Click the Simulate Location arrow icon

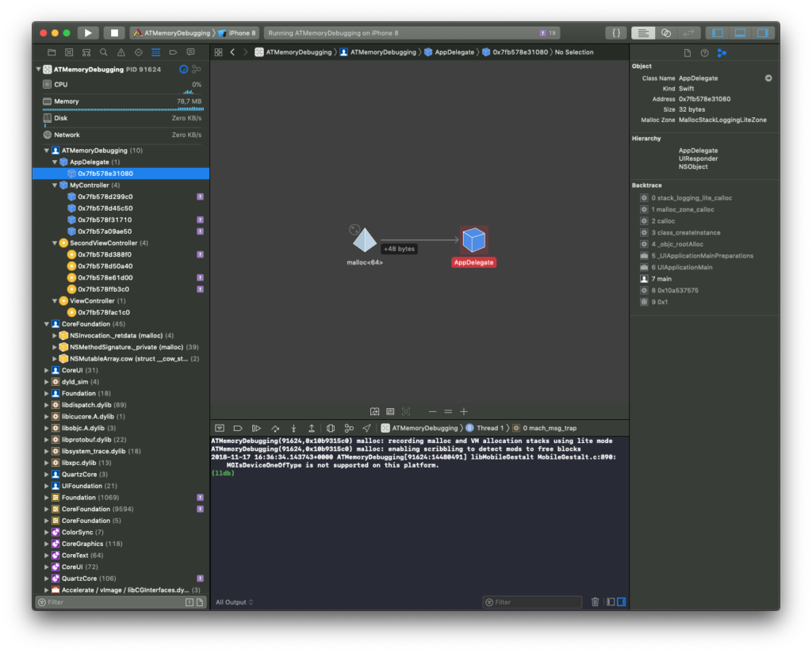click(366, 428)
